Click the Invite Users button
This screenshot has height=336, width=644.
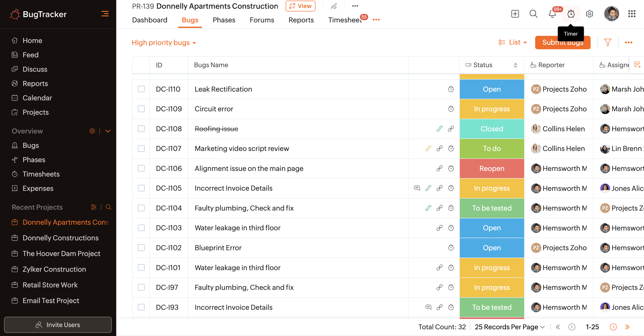pyautogui.click(x=58, y=325)
